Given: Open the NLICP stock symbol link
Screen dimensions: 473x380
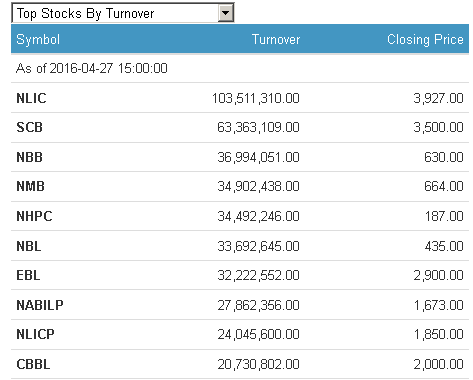Looking at the screenshot, I should coord(35,334).
